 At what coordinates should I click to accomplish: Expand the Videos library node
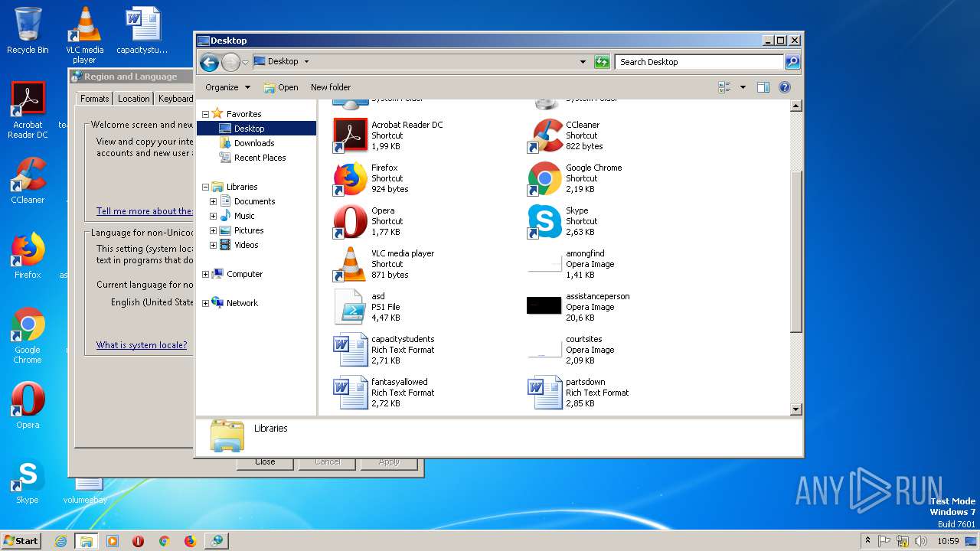(x=213, y=245)
